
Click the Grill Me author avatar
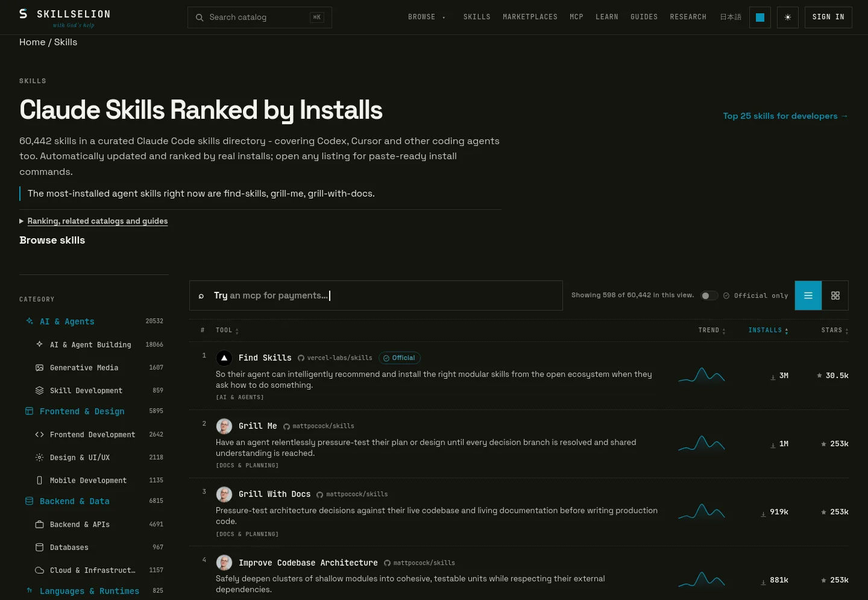pyautogui.click(x=224, y=426)
